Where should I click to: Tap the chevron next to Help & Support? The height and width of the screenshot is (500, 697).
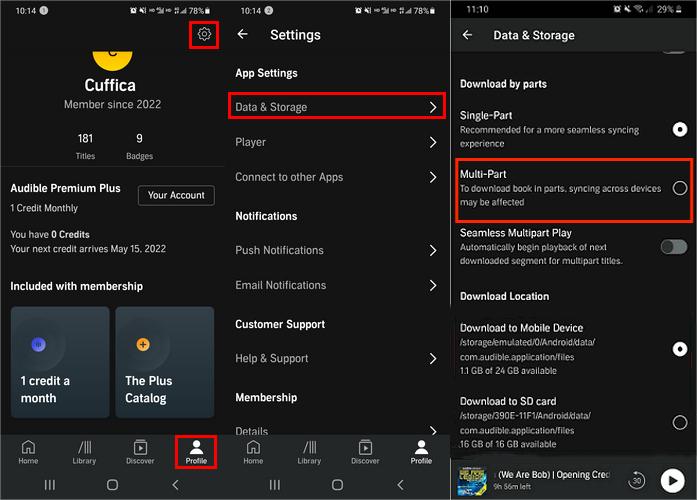point(433,358)
